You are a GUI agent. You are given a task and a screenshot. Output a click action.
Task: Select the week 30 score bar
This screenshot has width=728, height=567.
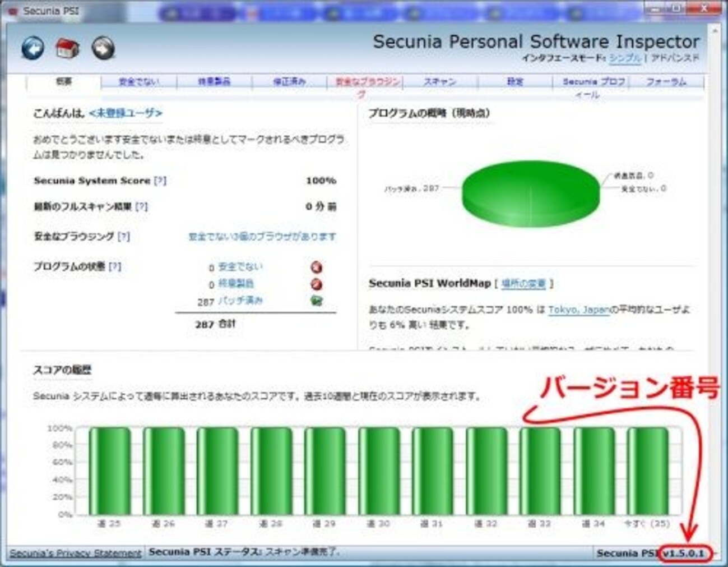pos(379,471)
